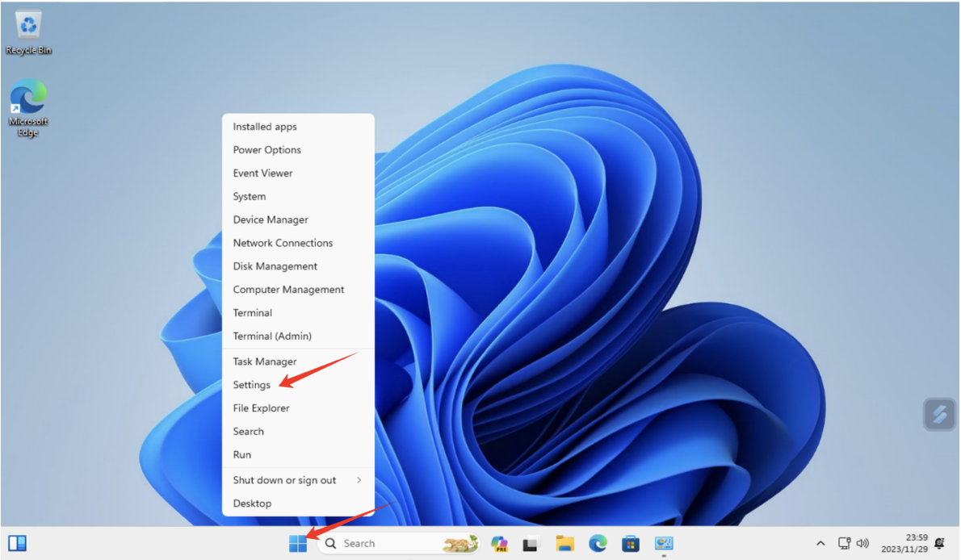961x560 pixels.
Task: Open Microsoft Store from the taskbar
Action: click(x=631, y=544)
